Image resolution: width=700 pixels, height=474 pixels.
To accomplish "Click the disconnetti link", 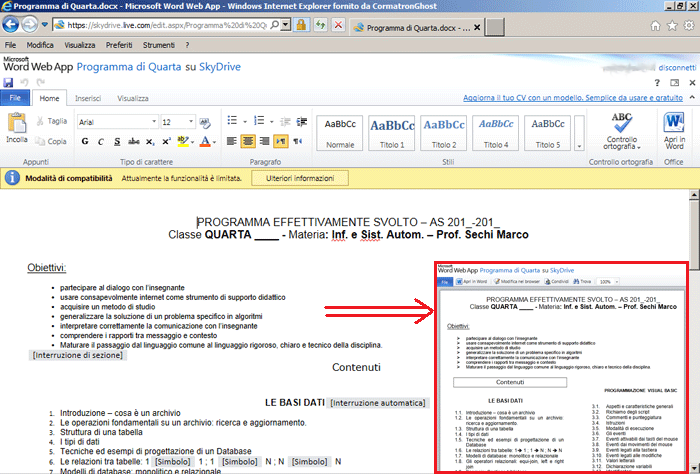I will (677, 67).
